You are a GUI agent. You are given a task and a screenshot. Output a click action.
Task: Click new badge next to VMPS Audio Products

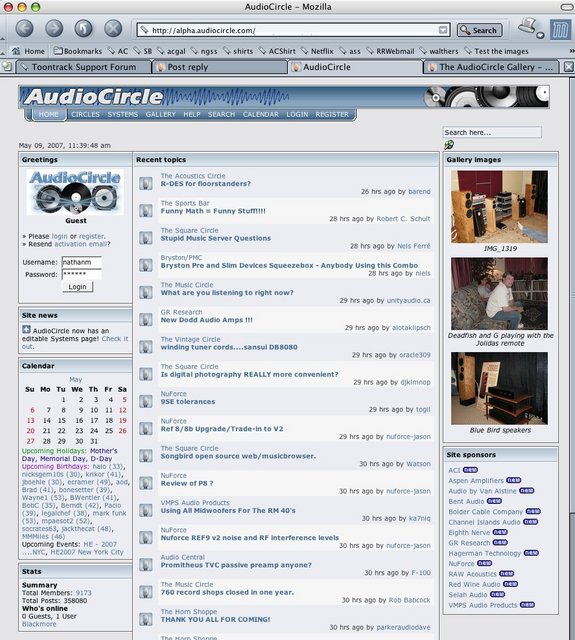coord(527,604)
